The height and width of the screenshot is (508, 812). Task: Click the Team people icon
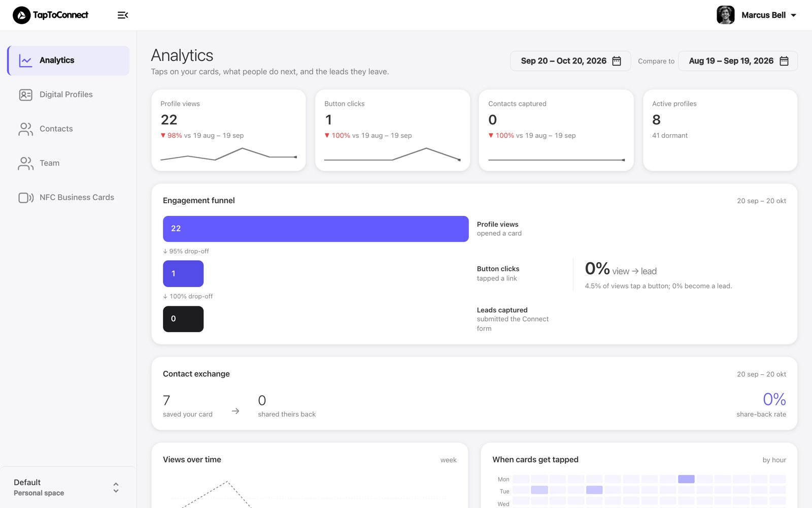[25, 163]
